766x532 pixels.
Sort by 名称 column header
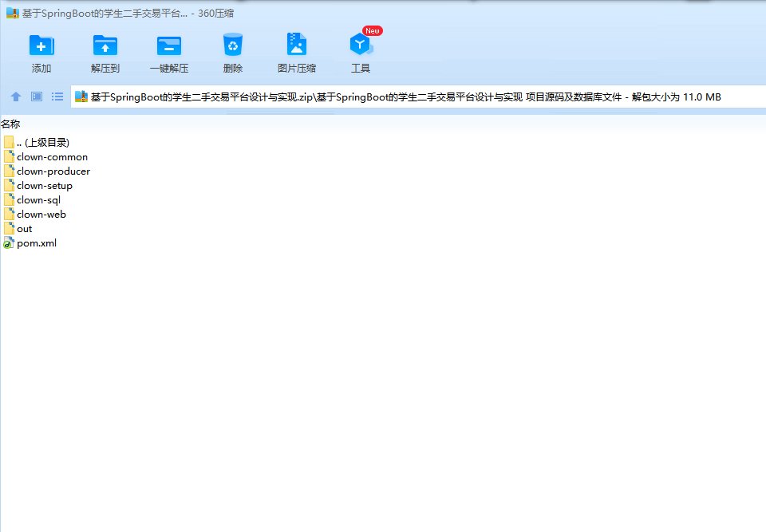click(x=10, y=124)
